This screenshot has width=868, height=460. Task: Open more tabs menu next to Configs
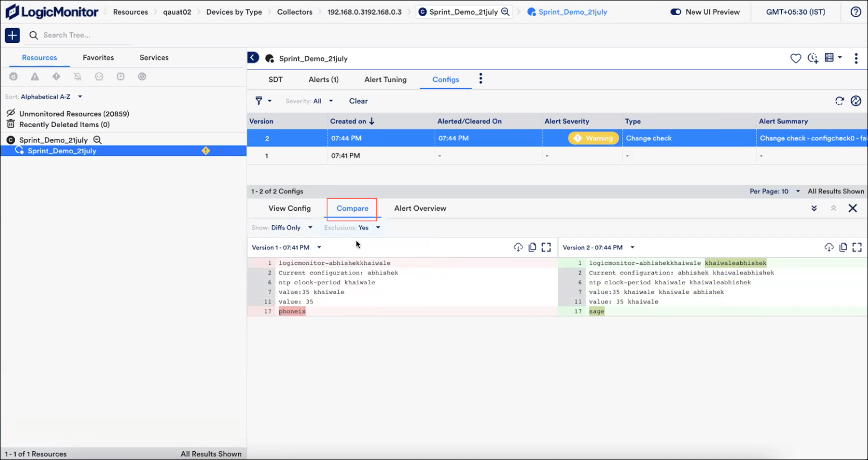point(481,79)
